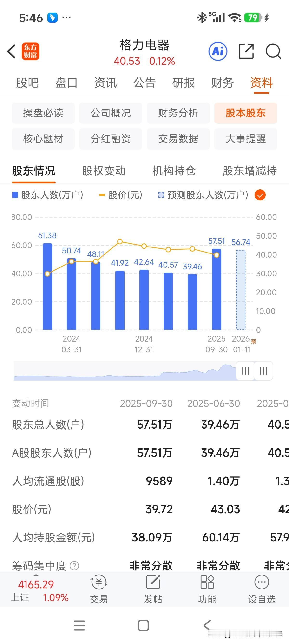Image resolution: width=289 pixels, height=644 pixels.
Task: Tap 股价 value 39.72
Action: tap(159, 509)
